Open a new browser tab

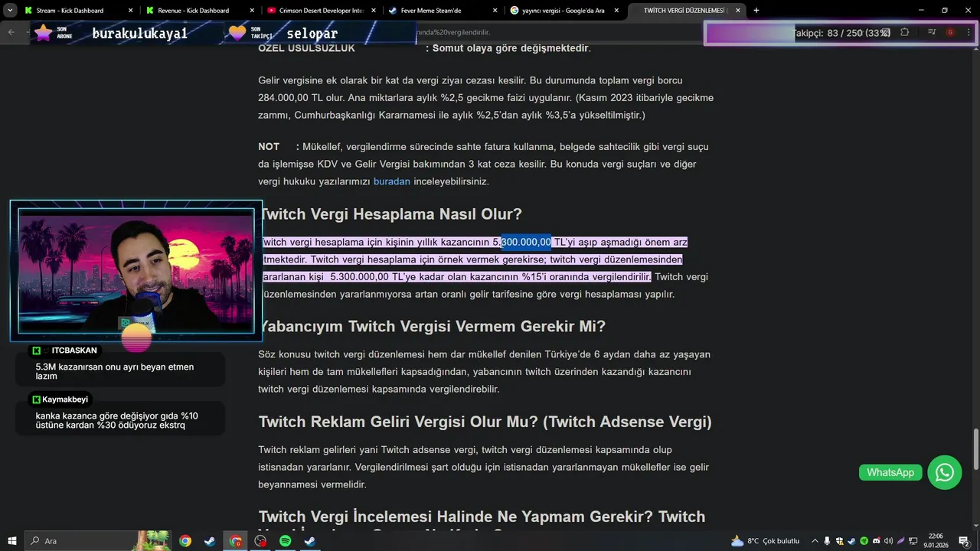pos(756,11)
